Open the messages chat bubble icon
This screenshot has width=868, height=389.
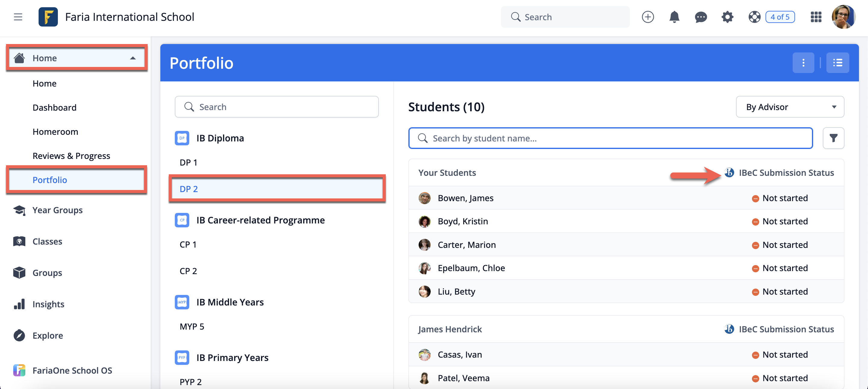[x=701, y=17]
